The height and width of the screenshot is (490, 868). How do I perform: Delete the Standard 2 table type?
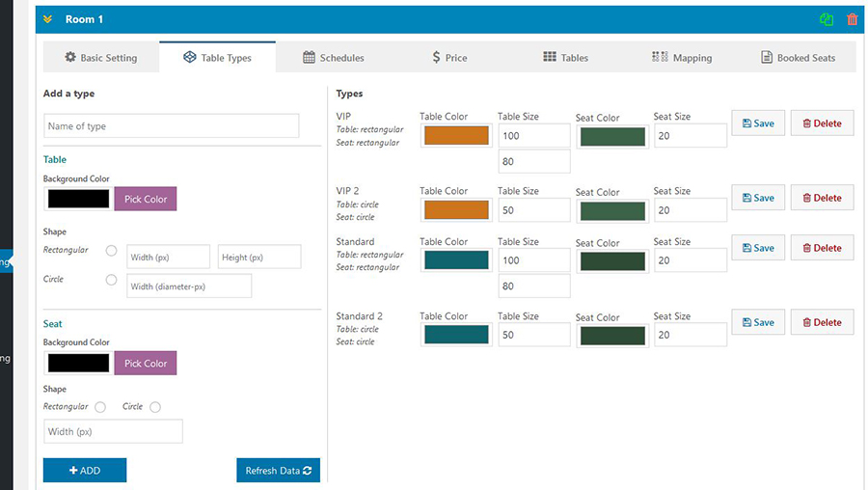pos(822,322)
